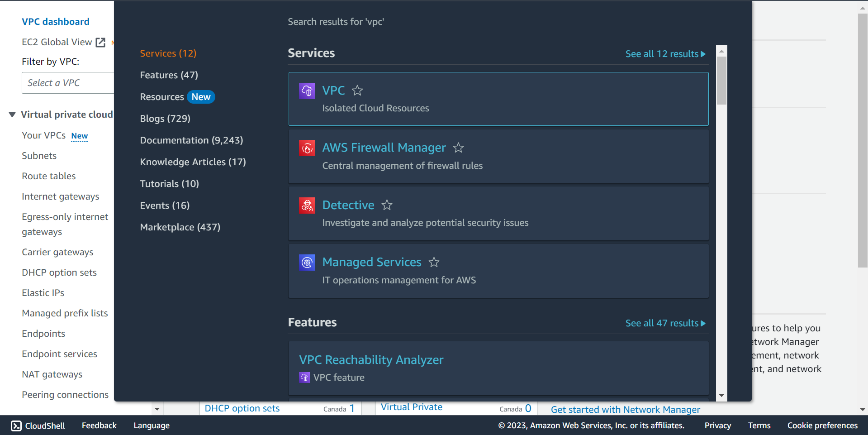
Task: Open the CloudShell terminal icon
Action: [x=16, y=426]
